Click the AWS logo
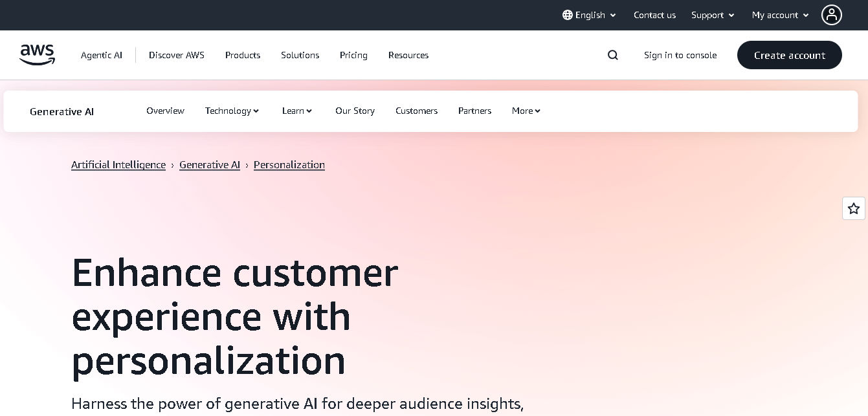The image size is (868, 416). [x=37, y=55]
